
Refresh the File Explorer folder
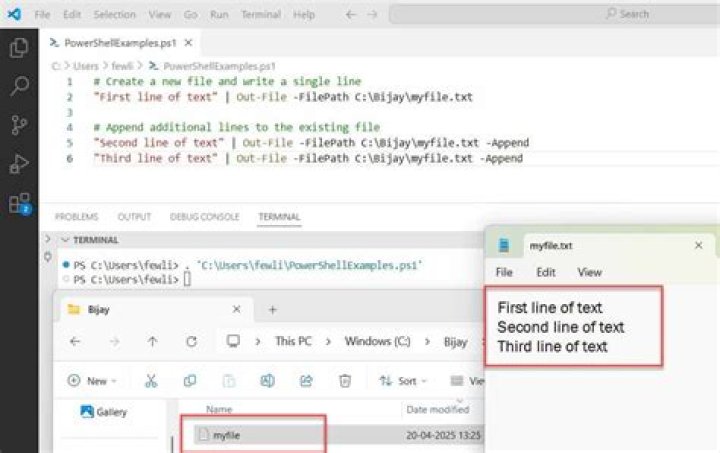pos(191,341)
